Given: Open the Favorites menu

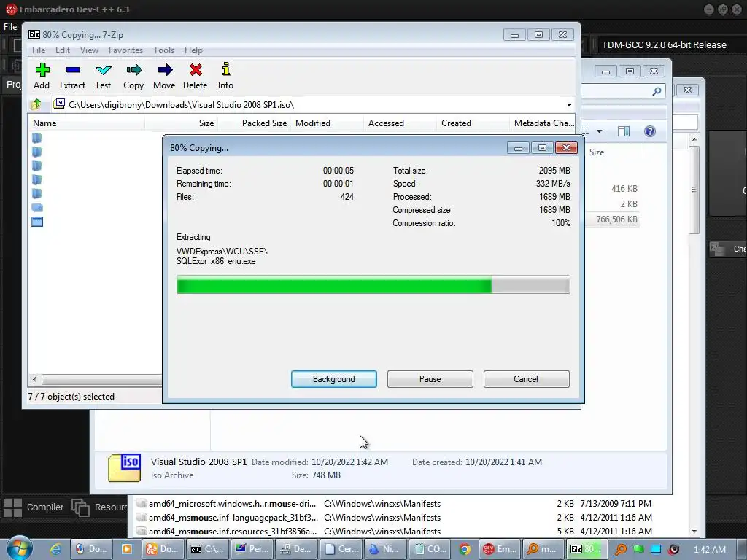Looking at the screenshot, I should (x=125, y=50).
